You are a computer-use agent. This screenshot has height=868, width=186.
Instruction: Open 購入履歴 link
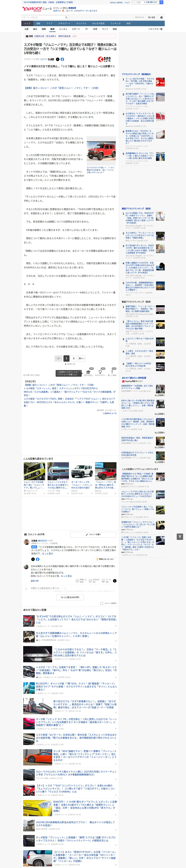tap(152, 18)
